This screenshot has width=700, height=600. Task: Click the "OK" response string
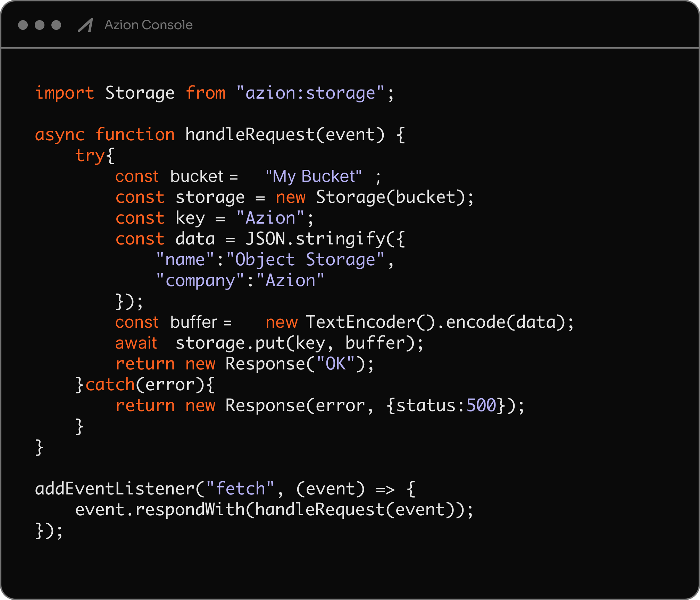coord(335,364)
